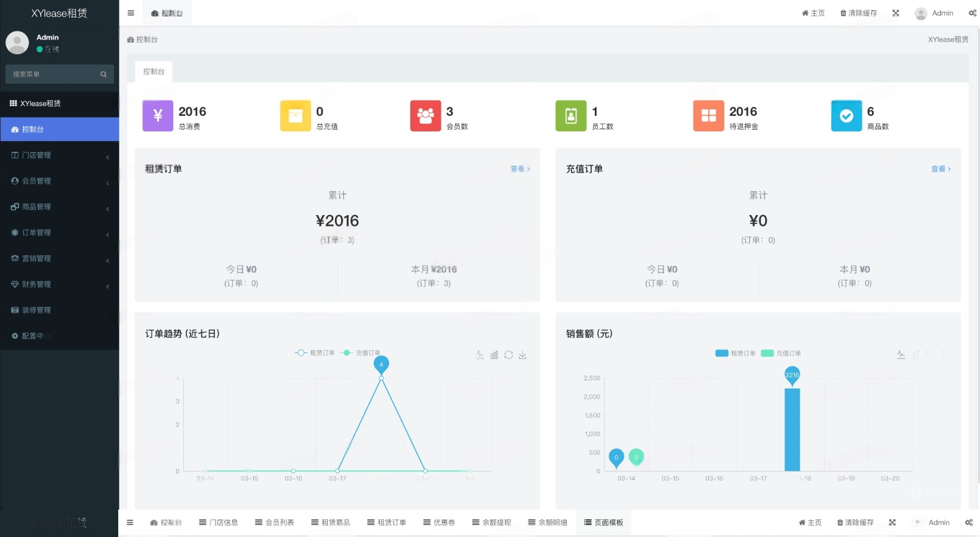Image resolution: width=980 pixels, height=537 pixels.
Task: Click the purple yen 总消费 icon
Action: (x=158, y=116)
